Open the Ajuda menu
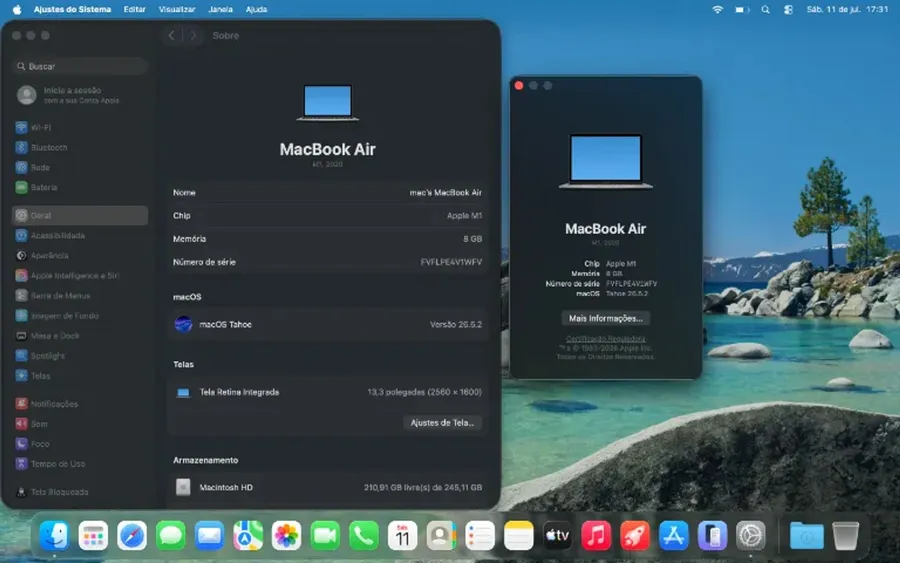Screen dimensions: 900x563 pos(256,9)
